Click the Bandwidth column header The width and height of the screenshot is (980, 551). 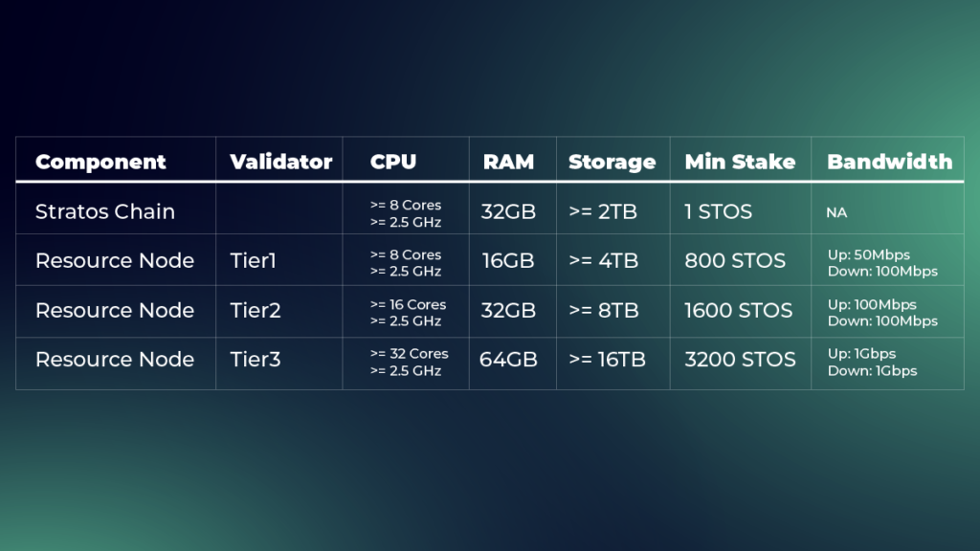[889, 162]
